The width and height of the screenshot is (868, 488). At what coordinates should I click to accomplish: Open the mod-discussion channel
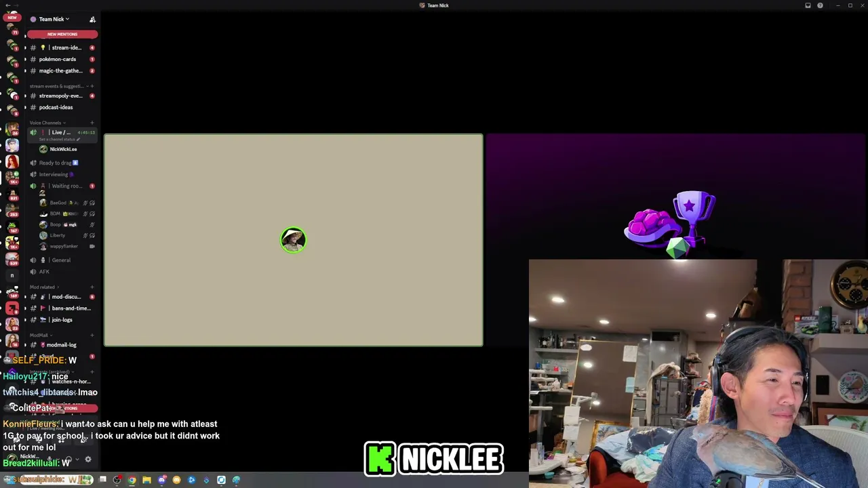point(62,297)
